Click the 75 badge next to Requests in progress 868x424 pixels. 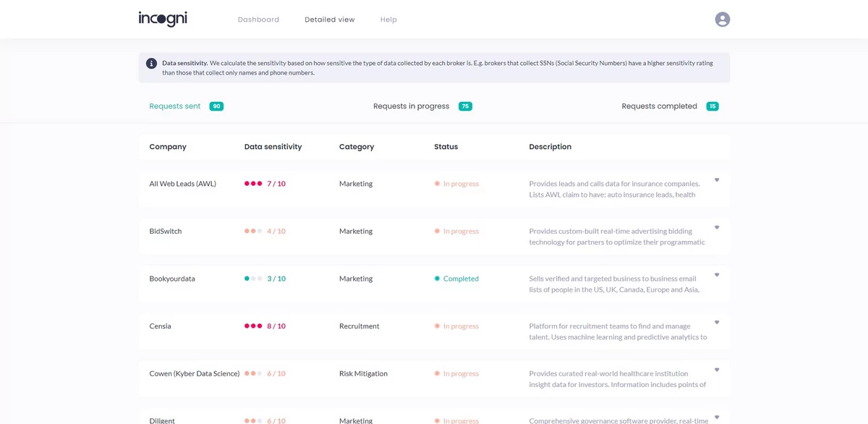tap(465, 106)
